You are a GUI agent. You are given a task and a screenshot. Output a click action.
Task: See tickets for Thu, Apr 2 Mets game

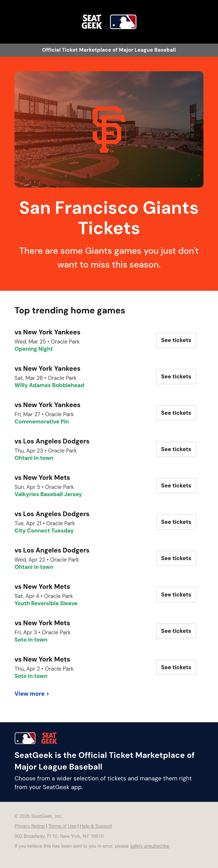point(176,668)
